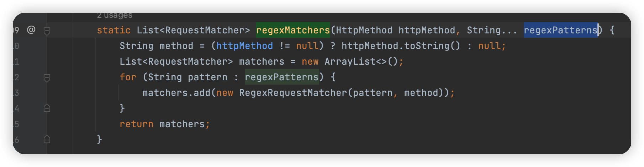Click the blue httpMethod variable reference
The height and width of the screenshot is (167, 644).
click(245, 46)
